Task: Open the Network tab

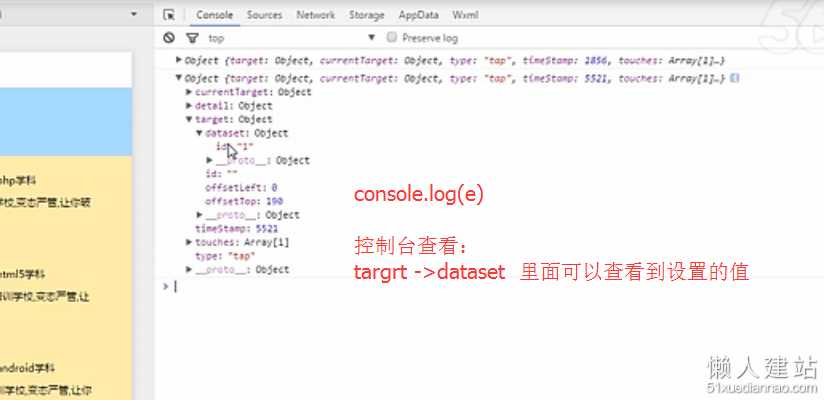Action: tap(315, 15)
